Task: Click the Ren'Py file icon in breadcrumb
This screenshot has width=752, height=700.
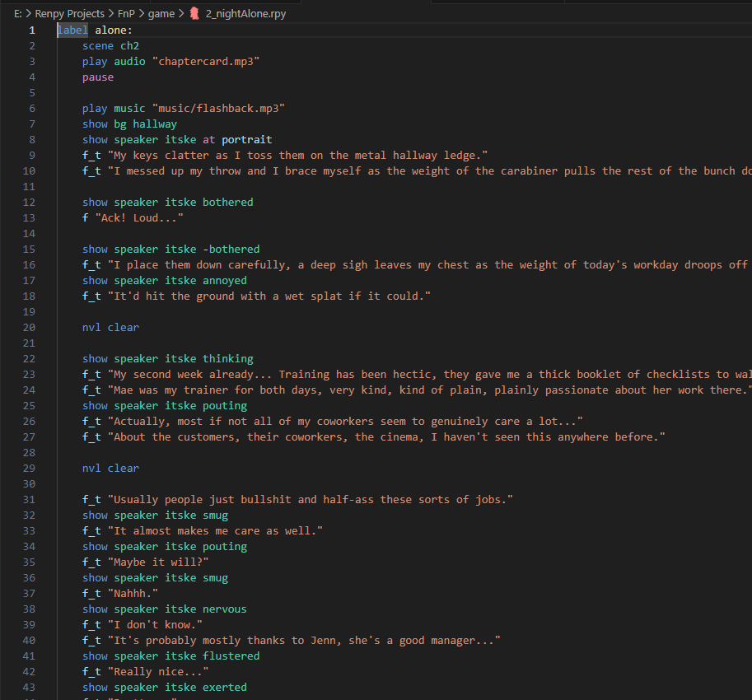Action: (194, 13)
